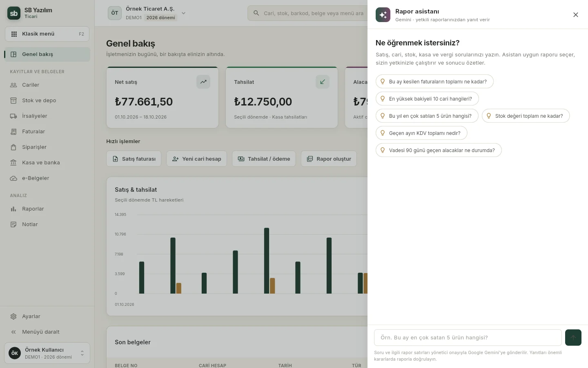Close the Rapor asistanı panel
588x368 pixels.
(576, 15)
